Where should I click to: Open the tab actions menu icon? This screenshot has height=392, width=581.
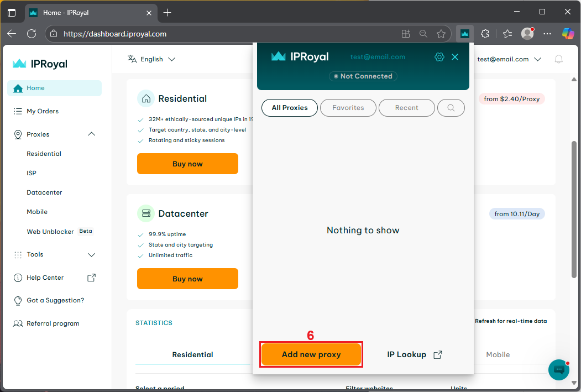(x=12, y=13)
